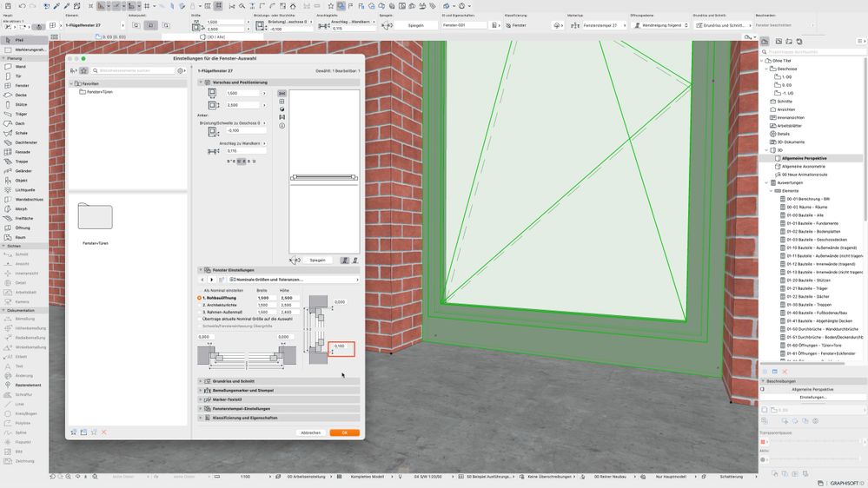
Task: Open Publisher Sets icon in Navigator
Action: [x=798, y=42]
